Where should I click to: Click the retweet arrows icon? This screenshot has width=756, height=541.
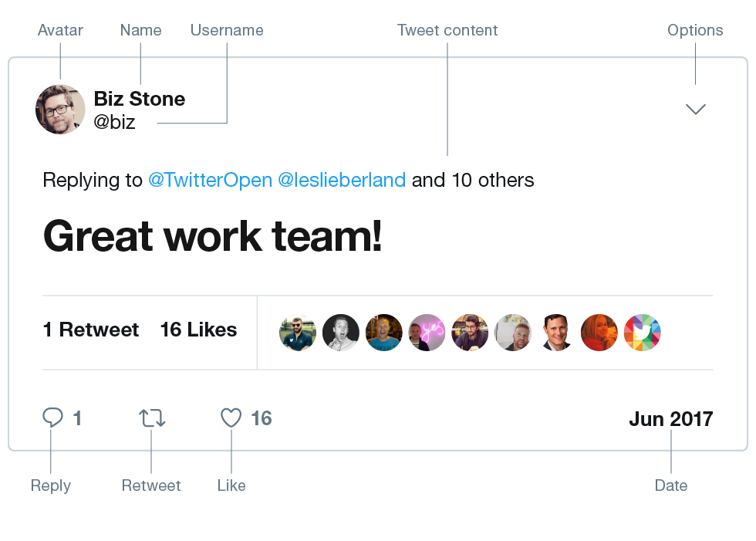click(x=152, y=418)
